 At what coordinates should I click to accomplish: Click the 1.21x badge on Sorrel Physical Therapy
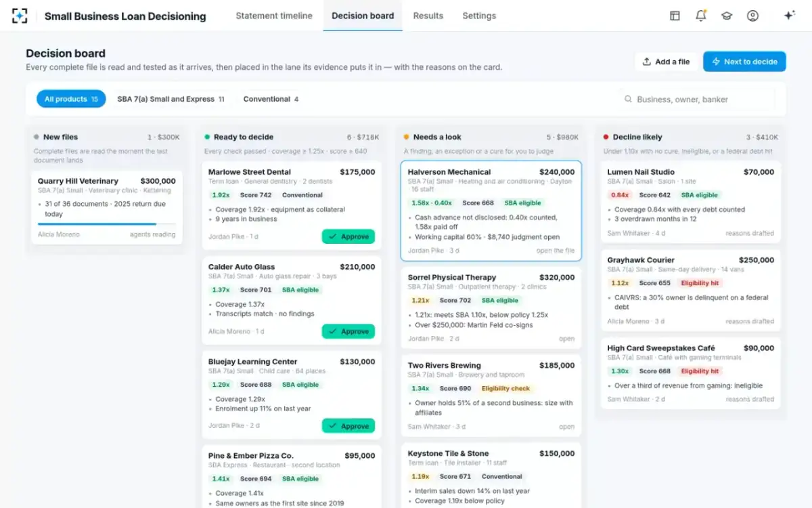[420, 301]
